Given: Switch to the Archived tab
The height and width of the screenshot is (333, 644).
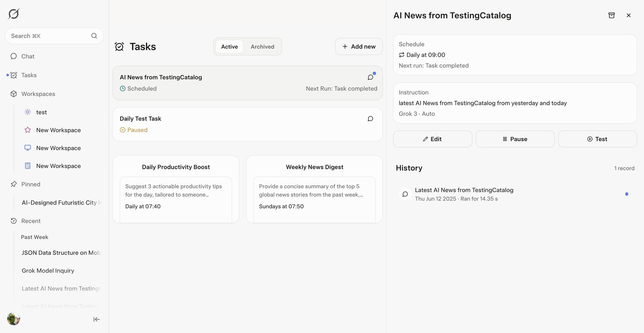Looking at the screenshot, I should [x=262, y=47].
